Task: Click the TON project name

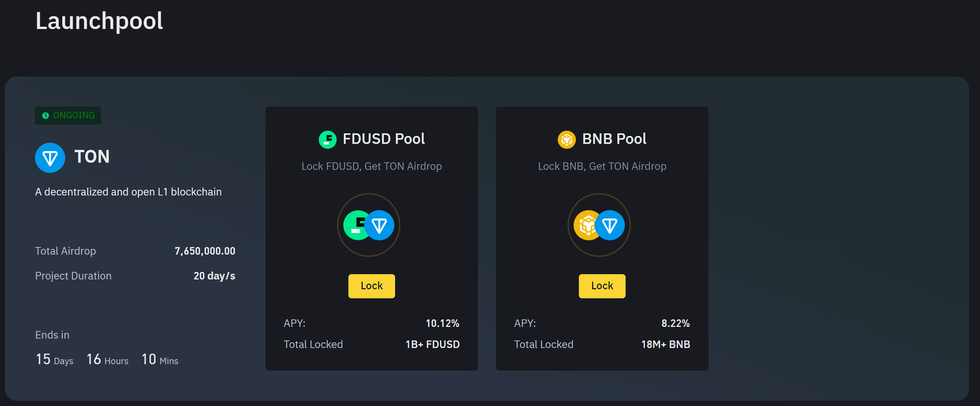Action: (x=92, y=157)
